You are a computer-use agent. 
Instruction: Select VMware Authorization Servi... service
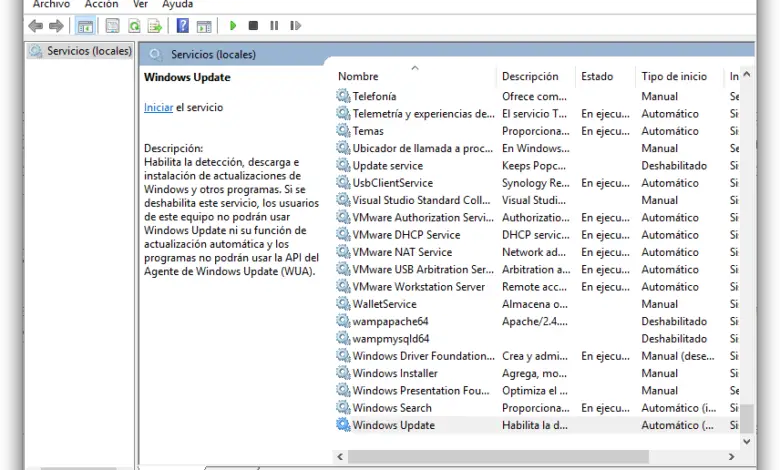tap(537, 217)
